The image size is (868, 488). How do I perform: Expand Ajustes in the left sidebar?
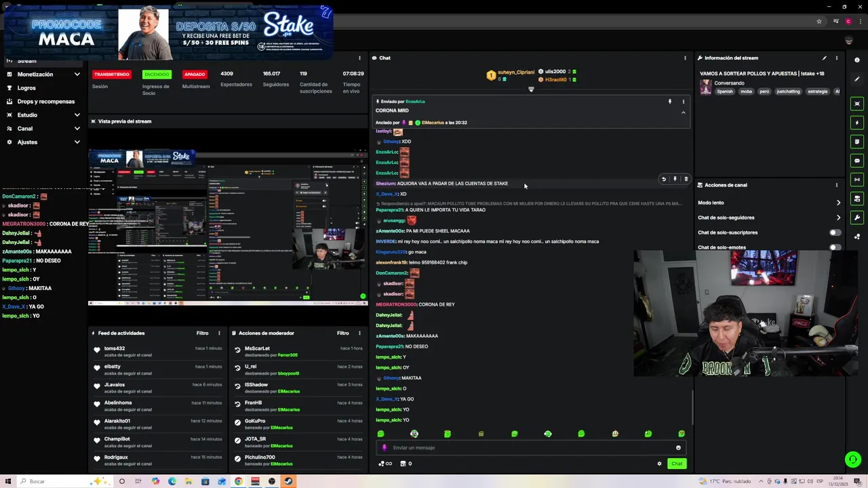point(77,142)
